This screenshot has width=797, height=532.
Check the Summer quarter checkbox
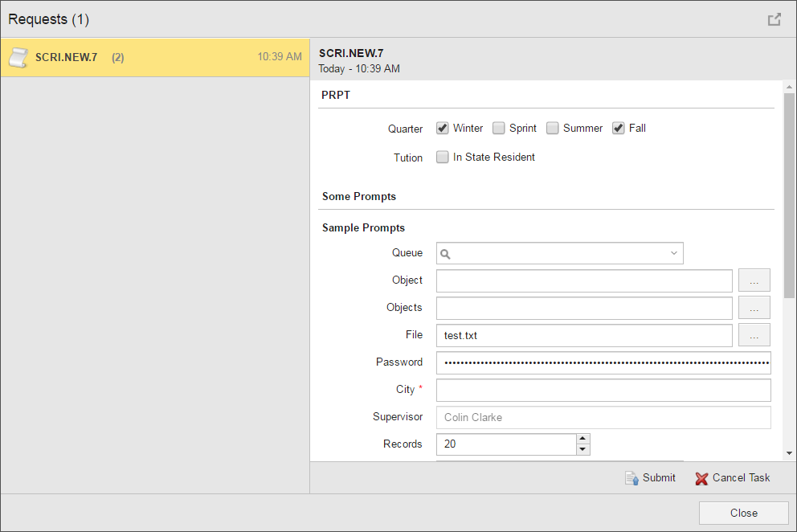[553, 128]
